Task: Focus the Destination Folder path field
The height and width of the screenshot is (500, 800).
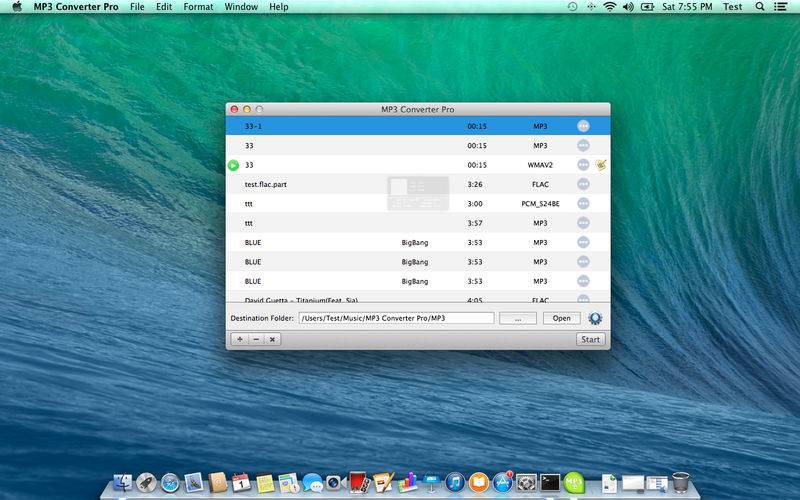Action: pos(396,318)
